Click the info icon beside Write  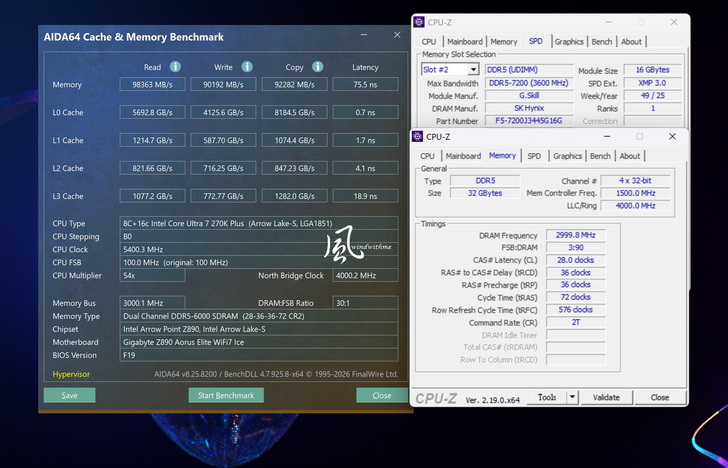pos(246,67)
